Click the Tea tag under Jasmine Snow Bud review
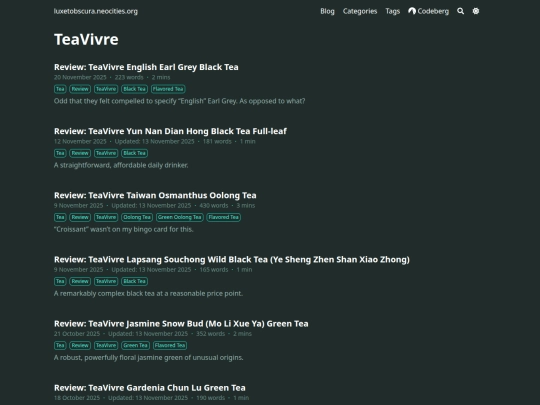Screen dimensions: 540x405 click(60, 345)
